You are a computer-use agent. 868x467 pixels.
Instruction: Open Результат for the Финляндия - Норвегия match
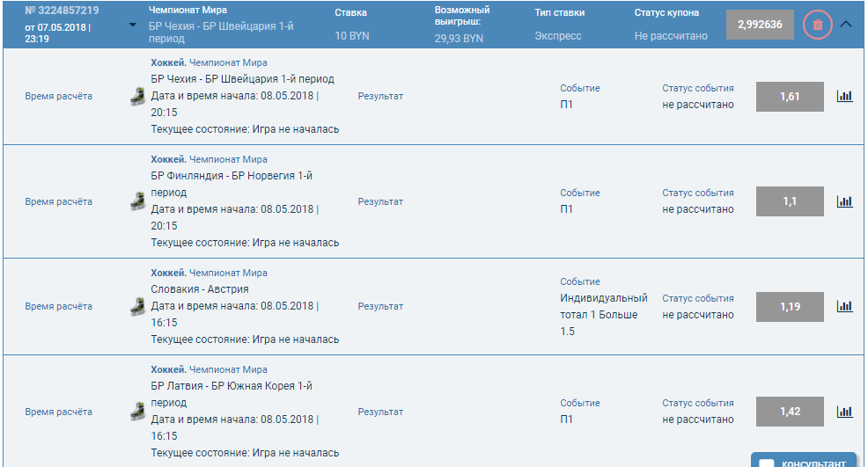pyautogui.click(x=380, y=201)
